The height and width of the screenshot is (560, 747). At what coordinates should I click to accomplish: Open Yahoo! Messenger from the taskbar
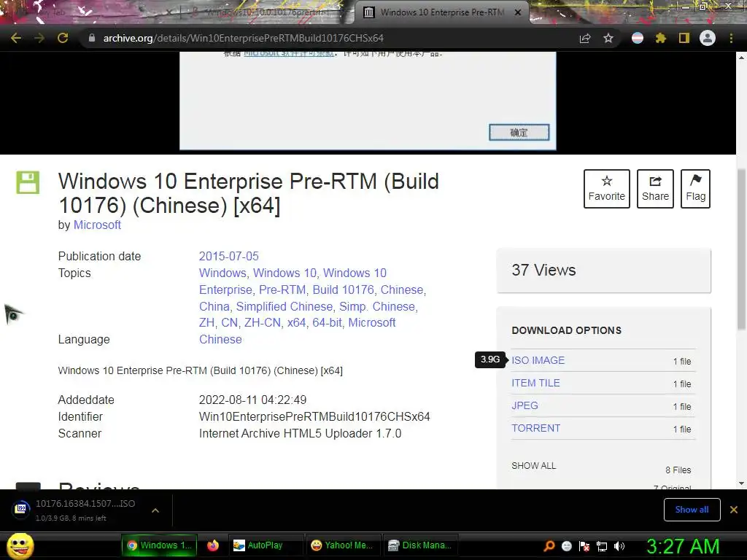[x=343, y=545]
